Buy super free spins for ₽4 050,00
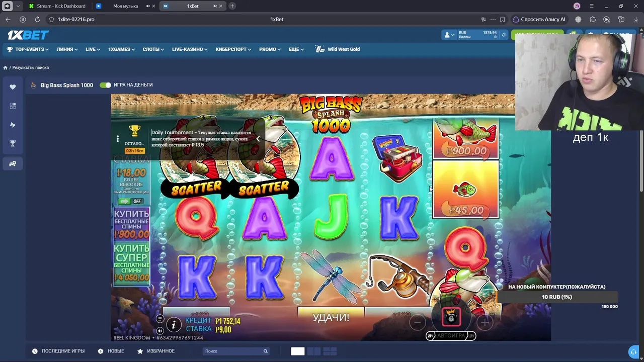The image size is (644, 362). (131, 263)
